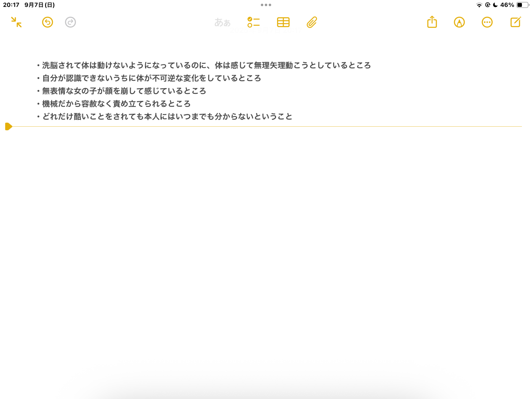Tap the yellow marker handle on the divider line

click(9, 126)
